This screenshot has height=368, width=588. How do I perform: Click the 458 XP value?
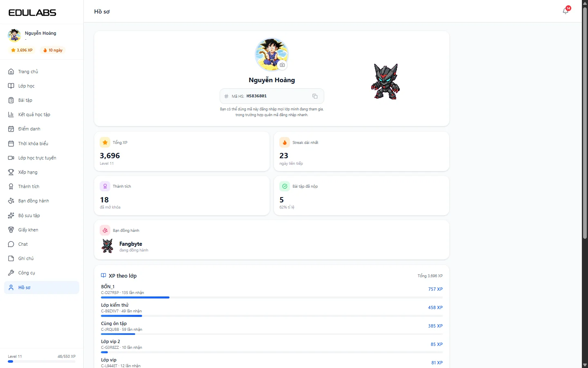point(435,307)
